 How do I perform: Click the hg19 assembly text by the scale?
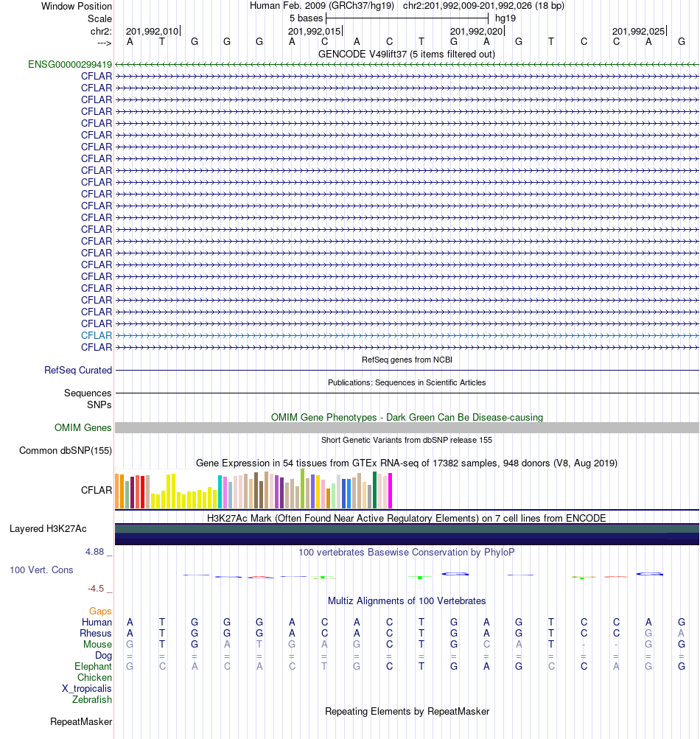click(x=505, y=18)
